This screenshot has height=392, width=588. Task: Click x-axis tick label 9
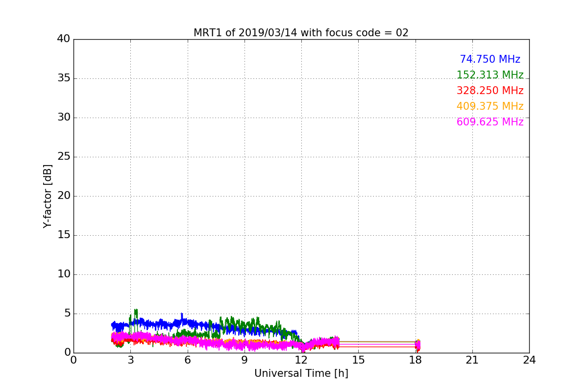point(245,360)
